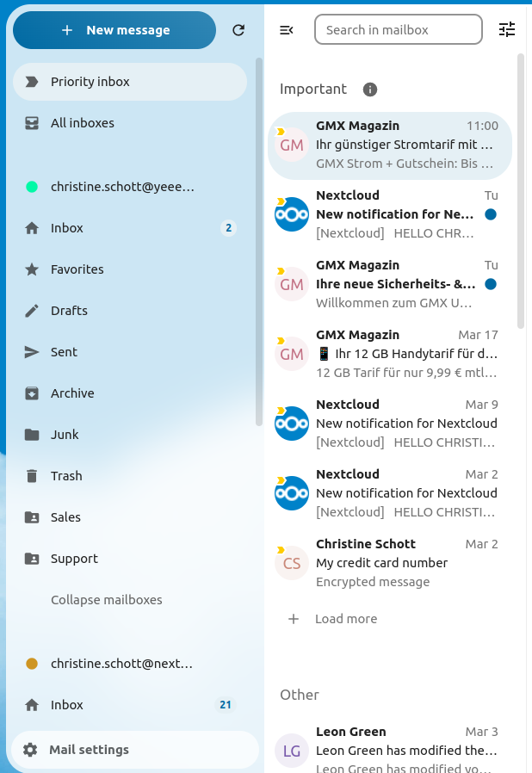Click the Important section info icon

[370, 90]
